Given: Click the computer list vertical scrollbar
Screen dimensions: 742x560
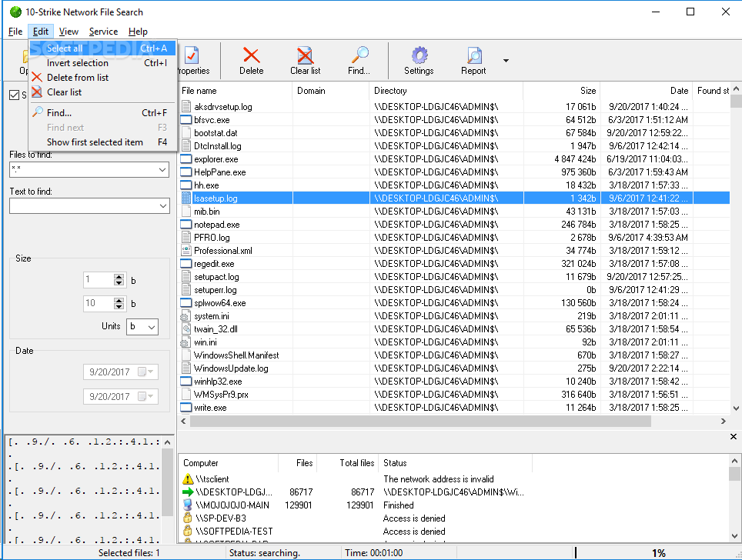Looking at the screenshot, I should tap(734, 473).
